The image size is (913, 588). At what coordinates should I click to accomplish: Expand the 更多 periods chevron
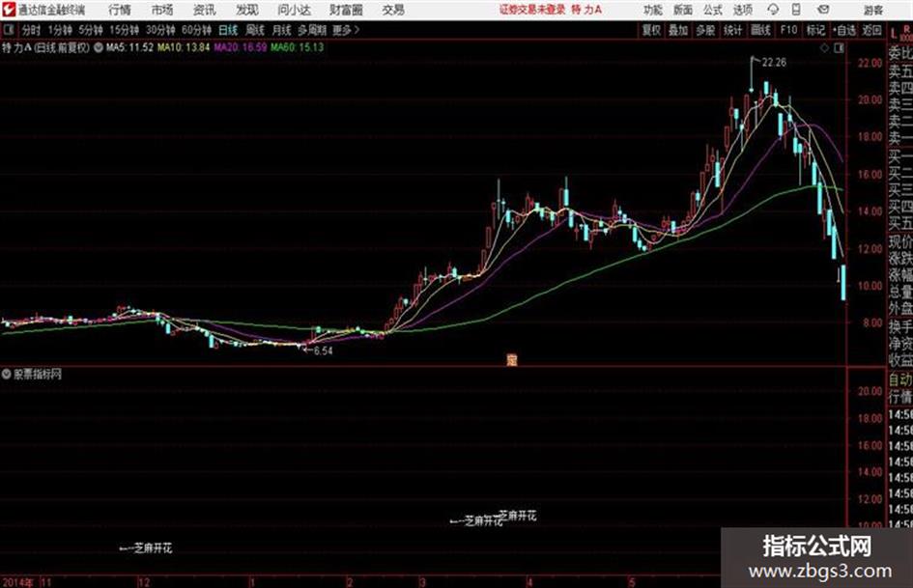[347, 30]
